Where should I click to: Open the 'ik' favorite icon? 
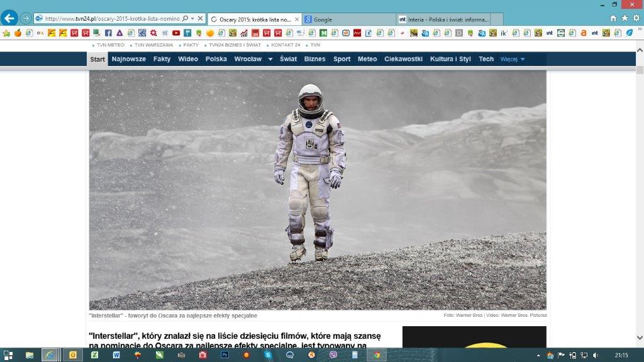tap(504, 33)
